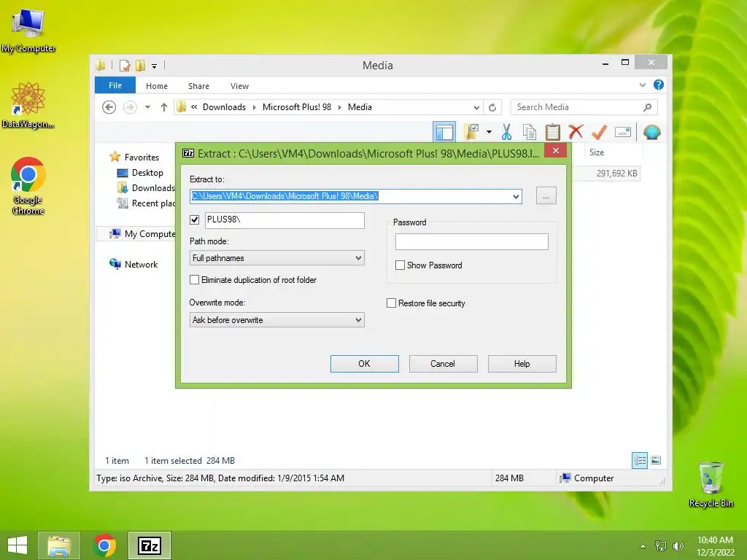Viewport: 747px width, 560px height.
Task: Go up one folder level
Action: point(164,107)
